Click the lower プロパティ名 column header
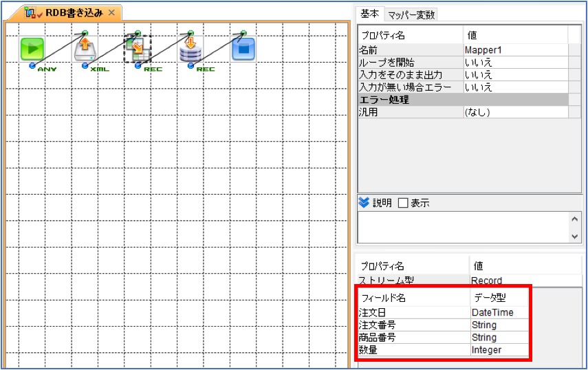This screenshot has width=588, height=370. (x=413, y=265)
